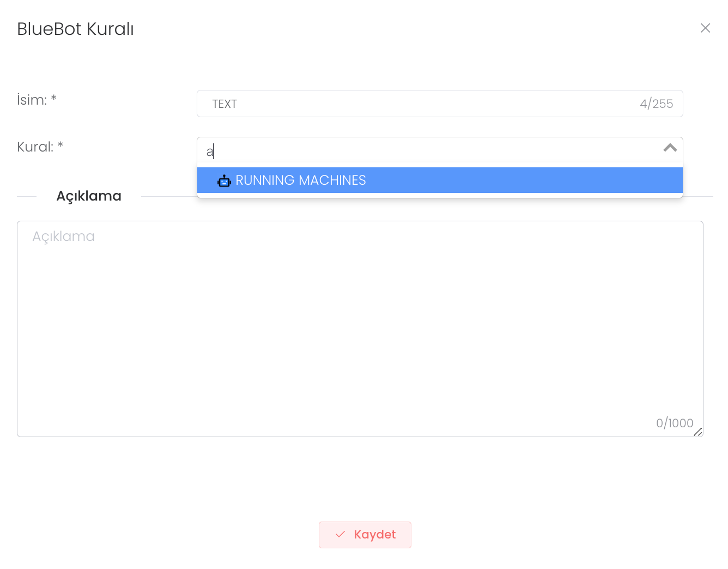Click the Kural required field label
728x569 pixels.
tap(40, 147)
